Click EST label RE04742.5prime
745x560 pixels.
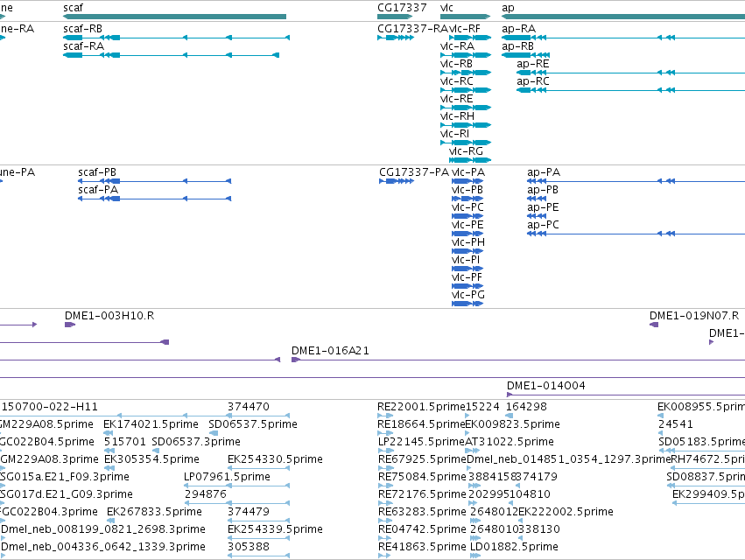click(x=422, y=529)
